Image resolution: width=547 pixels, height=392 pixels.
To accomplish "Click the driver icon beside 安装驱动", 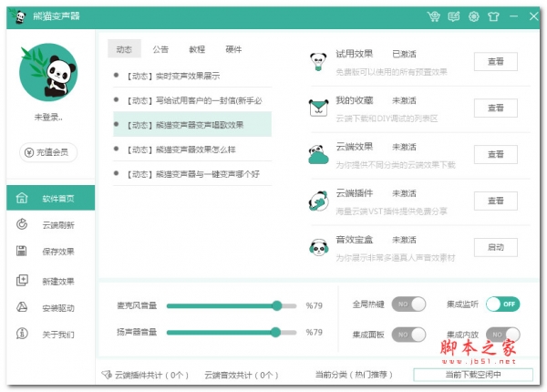I will click(22, 307).
